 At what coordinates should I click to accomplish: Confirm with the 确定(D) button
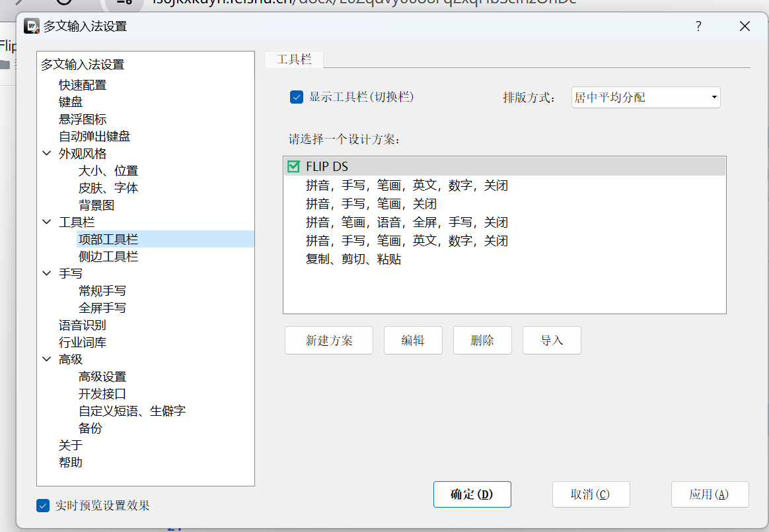click(x=472, y=494)
